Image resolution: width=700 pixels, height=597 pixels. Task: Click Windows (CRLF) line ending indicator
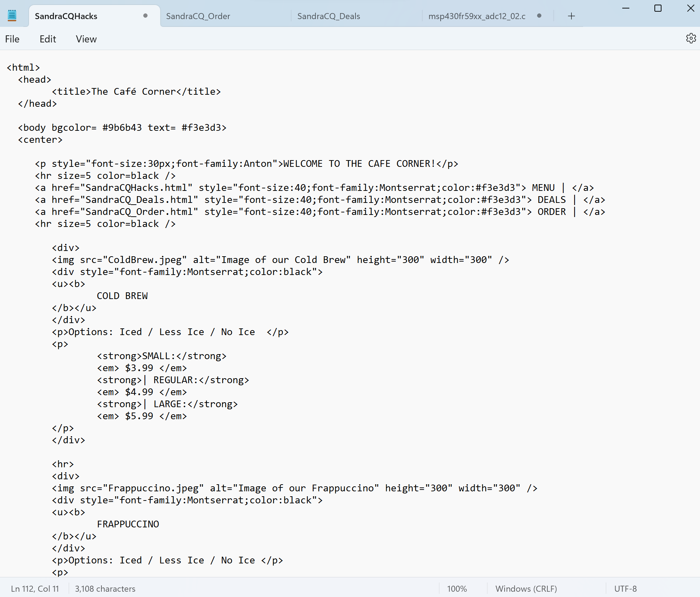click(x=526, y=589)
